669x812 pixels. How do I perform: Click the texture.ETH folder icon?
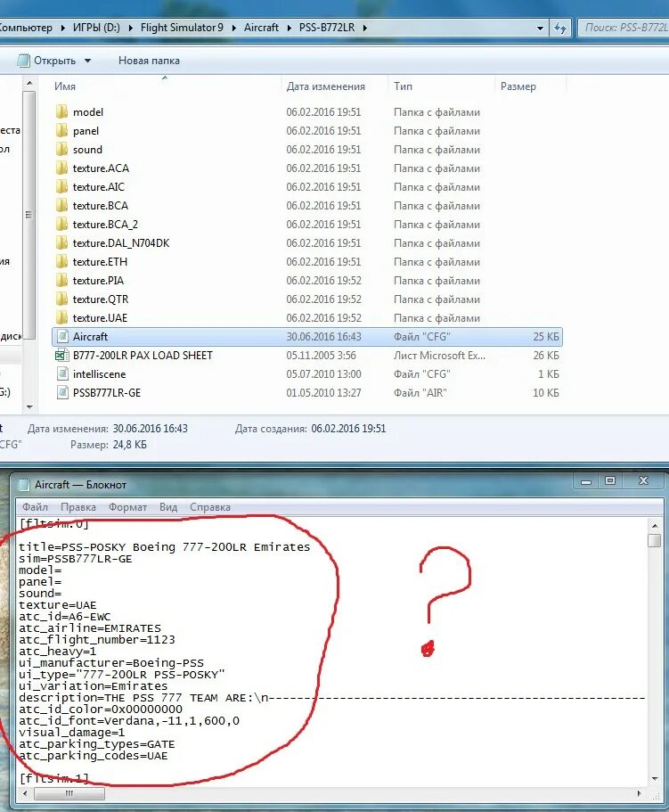[61, 261]
